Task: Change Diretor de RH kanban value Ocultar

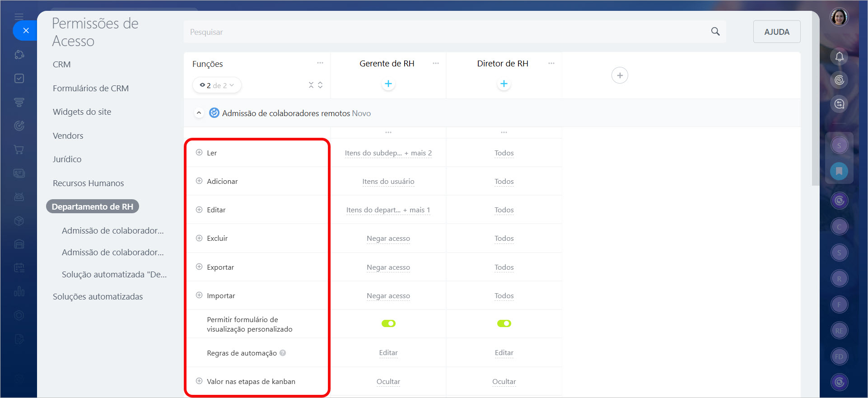Action: tap(504, 381)
